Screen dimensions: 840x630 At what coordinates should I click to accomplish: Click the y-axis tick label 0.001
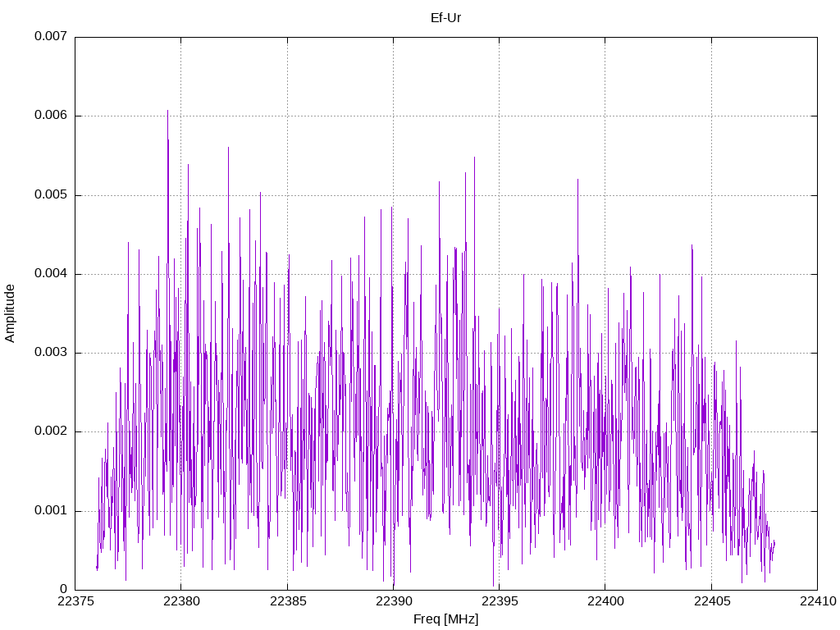pyautogui.click(x=51, y=510)
